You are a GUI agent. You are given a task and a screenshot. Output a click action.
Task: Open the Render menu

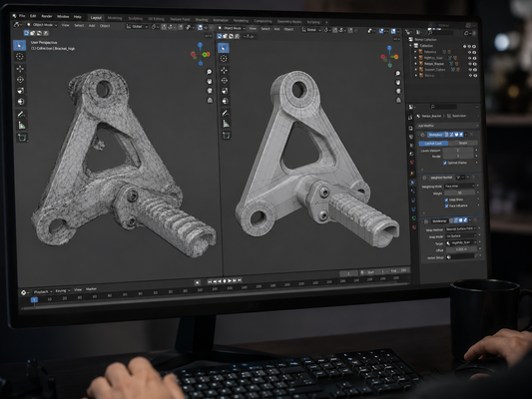pos(47,16)
